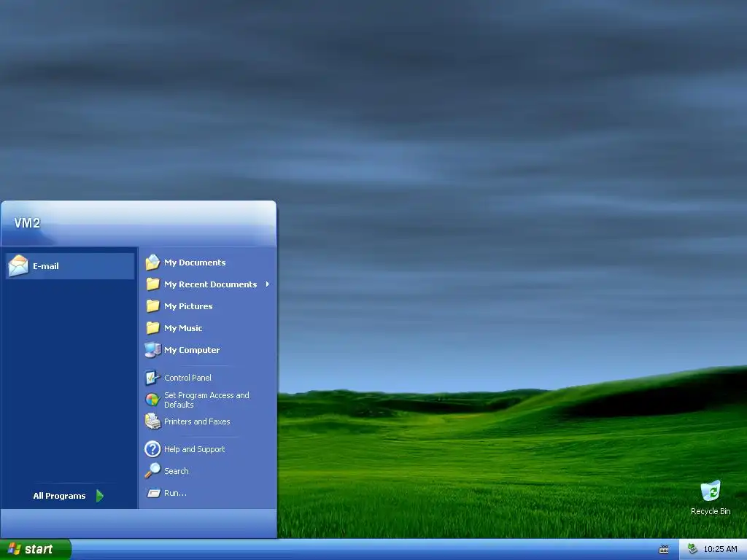The width and height of the screenshot is (747, 560).
Task: Open the E-mail envelope icon
Action: [x=18, y=265]
